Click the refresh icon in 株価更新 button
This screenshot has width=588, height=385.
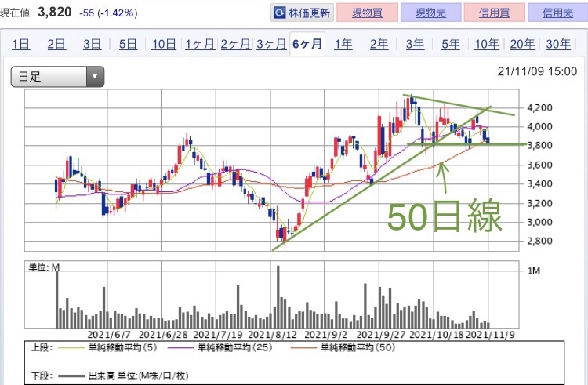(x=280, y=13)
